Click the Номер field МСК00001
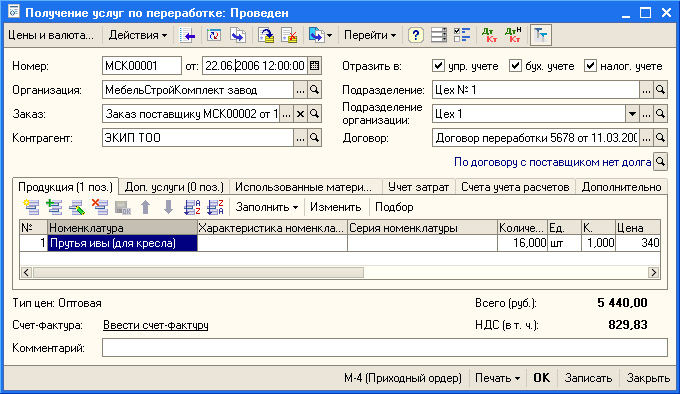Screen dimensions: 680x394 pos(142,66)
